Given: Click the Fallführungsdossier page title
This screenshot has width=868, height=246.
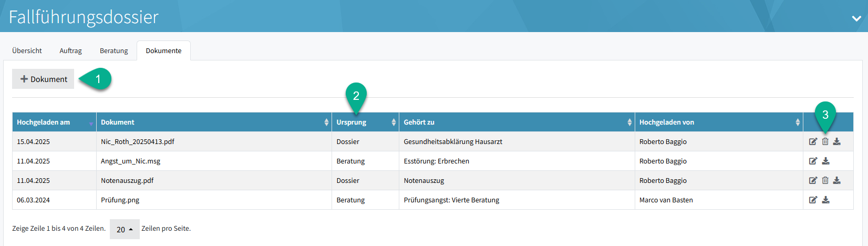Looking at the screenshot, I should tap(84, 17).
